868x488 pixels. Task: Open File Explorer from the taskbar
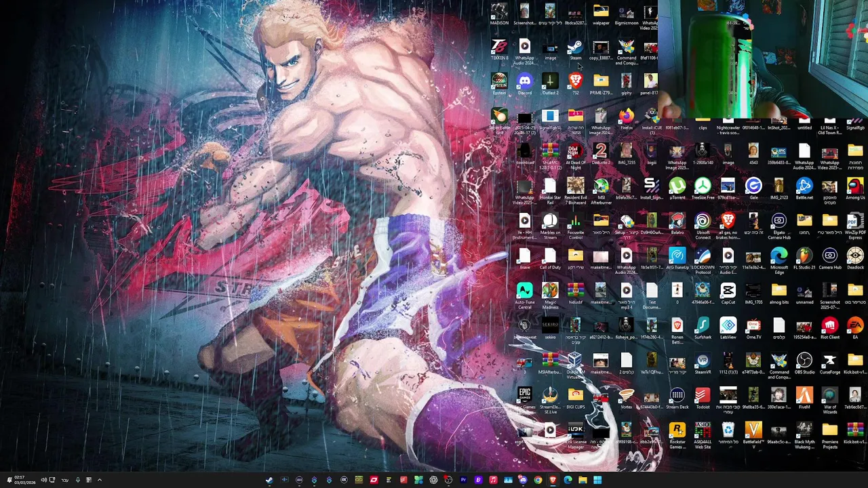(x=583, y=480)
